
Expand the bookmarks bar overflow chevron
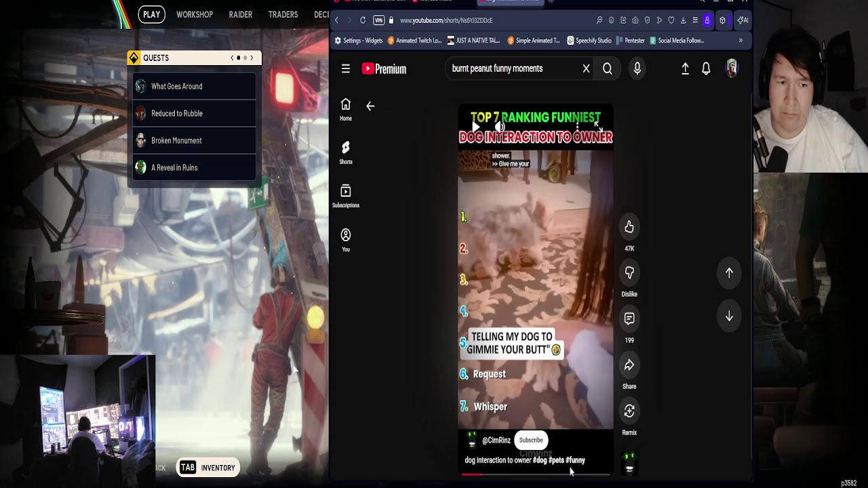741,41
